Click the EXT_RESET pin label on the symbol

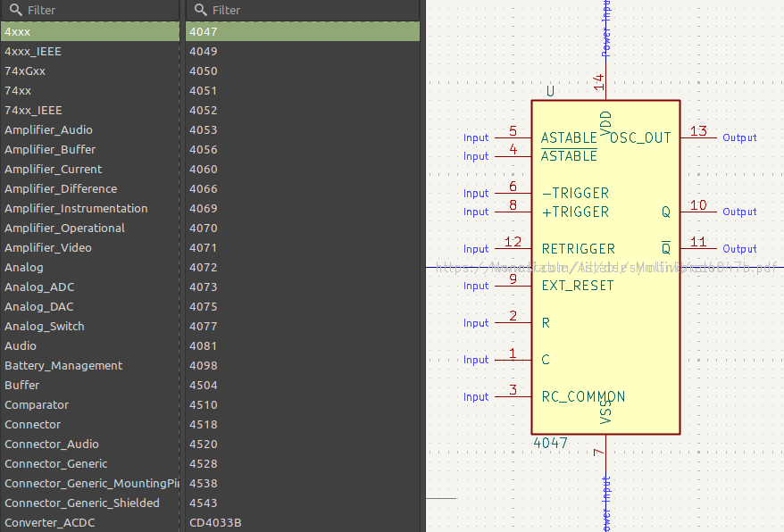click(x=578, y=286)
